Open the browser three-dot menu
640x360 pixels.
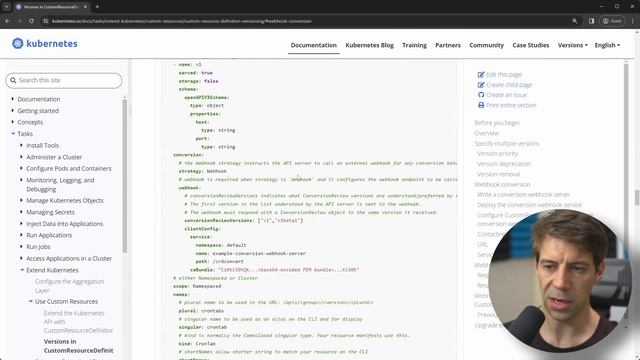pyautogui.click(x=633, y=21)
